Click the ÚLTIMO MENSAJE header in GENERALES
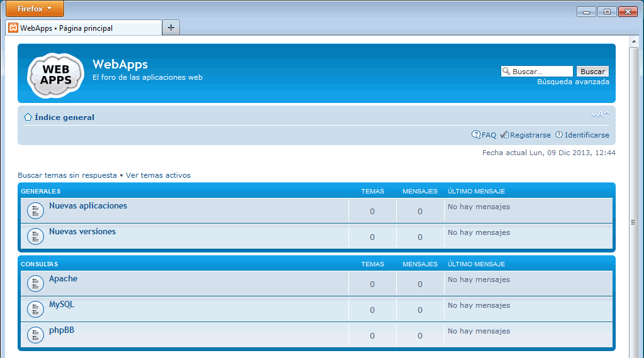This screenshot has height=358, width=644. click(477, 191)
